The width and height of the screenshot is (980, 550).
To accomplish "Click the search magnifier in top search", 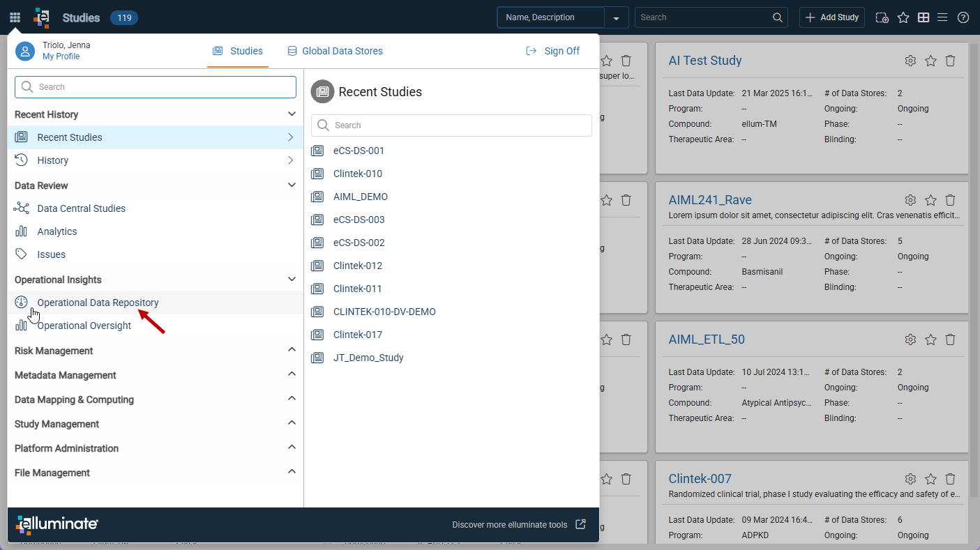I will [x=778, y=17].
